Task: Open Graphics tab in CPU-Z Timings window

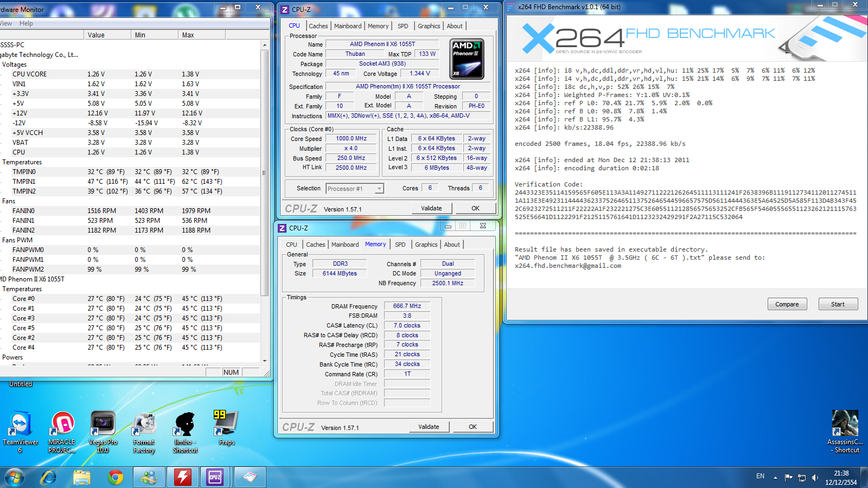Action: pos(426,245)
